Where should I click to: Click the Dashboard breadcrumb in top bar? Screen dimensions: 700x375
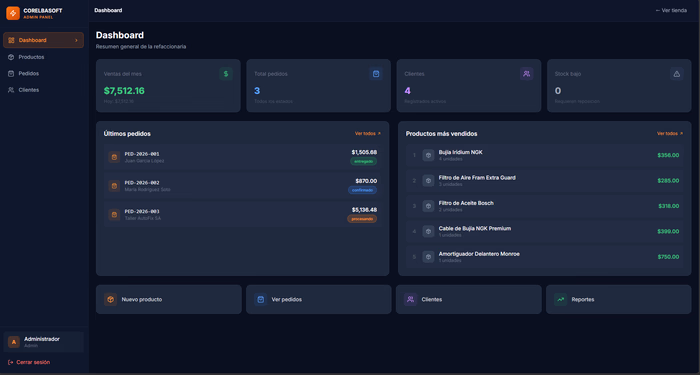coord(108,10)
